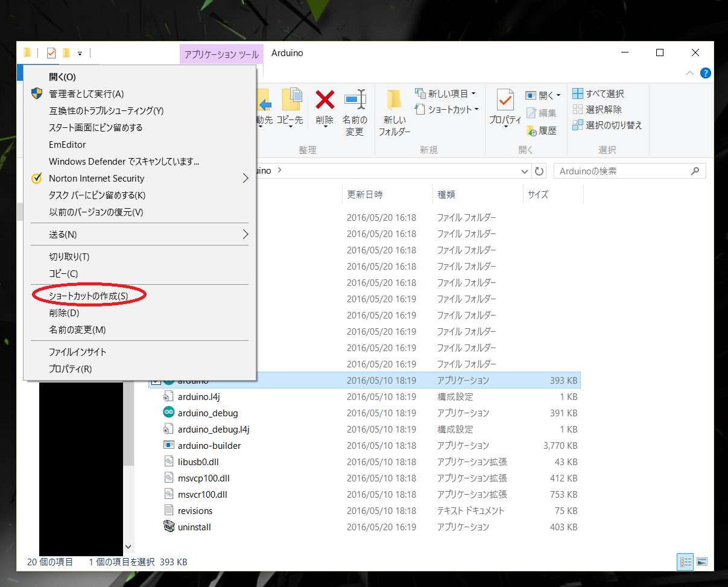The image size is (728, 587).
Task: Choose タスク バーにピン留めする(K) in the context menu
Action: coord(140,195)
